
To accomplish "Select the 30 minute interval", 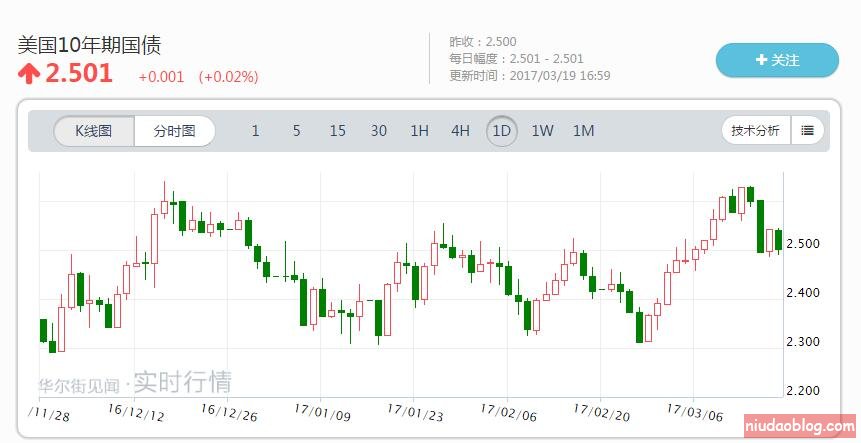I will point(378,131).
